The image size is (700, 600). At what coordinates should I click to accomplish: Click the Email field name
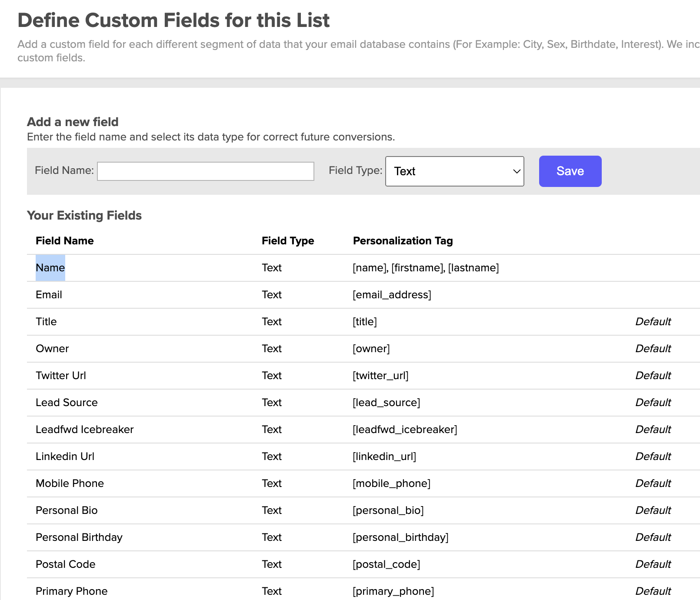[x=49, y=295]
